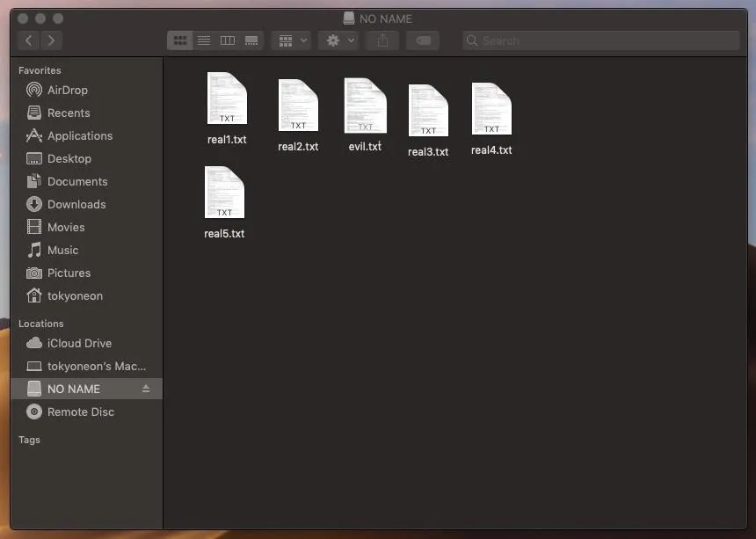
Task: Open Movies in the sidebar
Action: pos(87,227)
